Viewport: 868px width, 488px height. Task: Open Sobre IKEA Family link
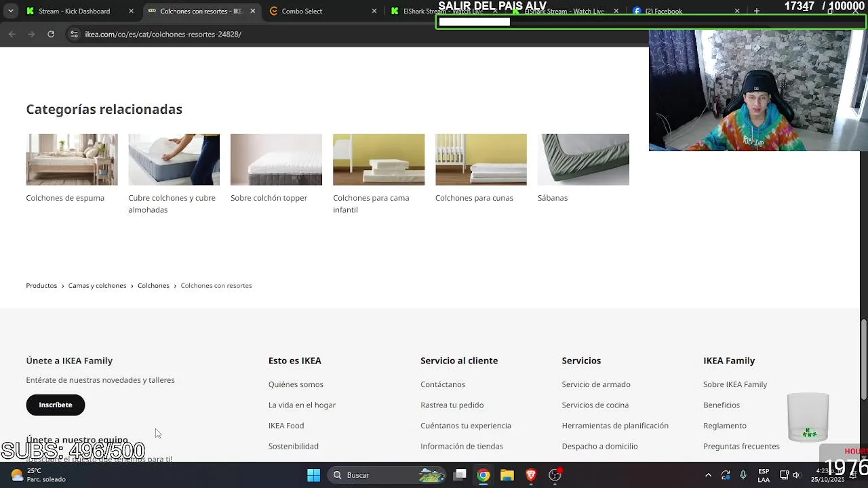click(735, 384)
